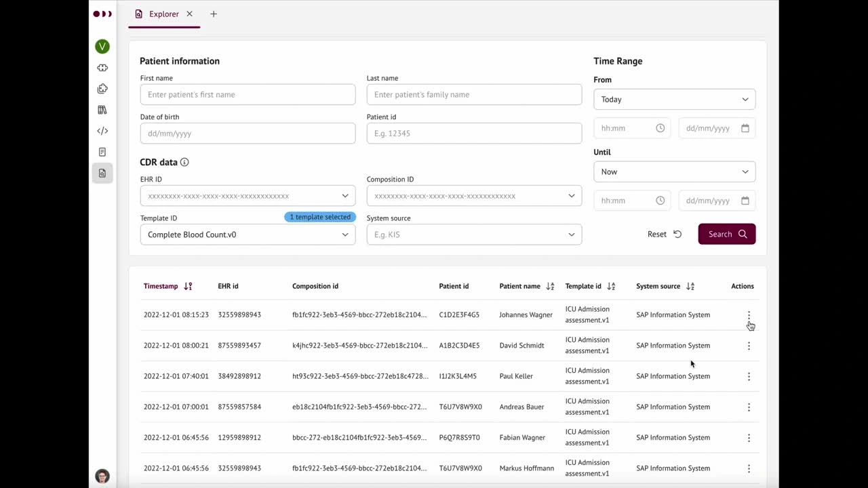Viewport: 868px width, 488px height.
Task: Click the code brackets sidebar icon
Action: (102, 131)
